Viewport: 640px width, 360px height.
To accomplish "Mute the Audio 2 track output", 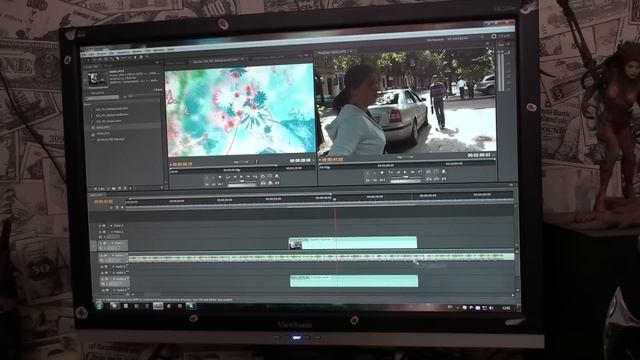I will (102, 267).
